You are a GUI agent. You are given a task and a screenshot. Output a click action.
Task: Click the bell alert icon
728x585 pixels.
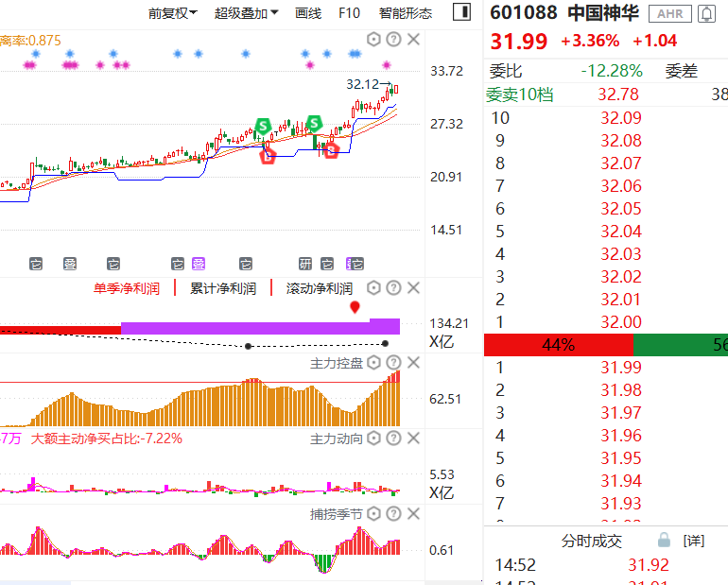[x=706, y=14]
